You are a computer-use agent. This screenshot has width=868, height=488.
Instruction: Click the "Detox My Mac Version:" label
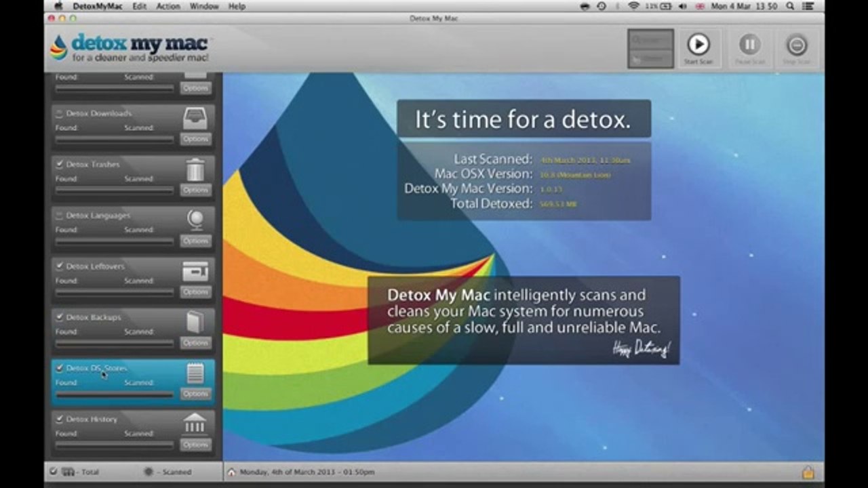coord(469,188)
